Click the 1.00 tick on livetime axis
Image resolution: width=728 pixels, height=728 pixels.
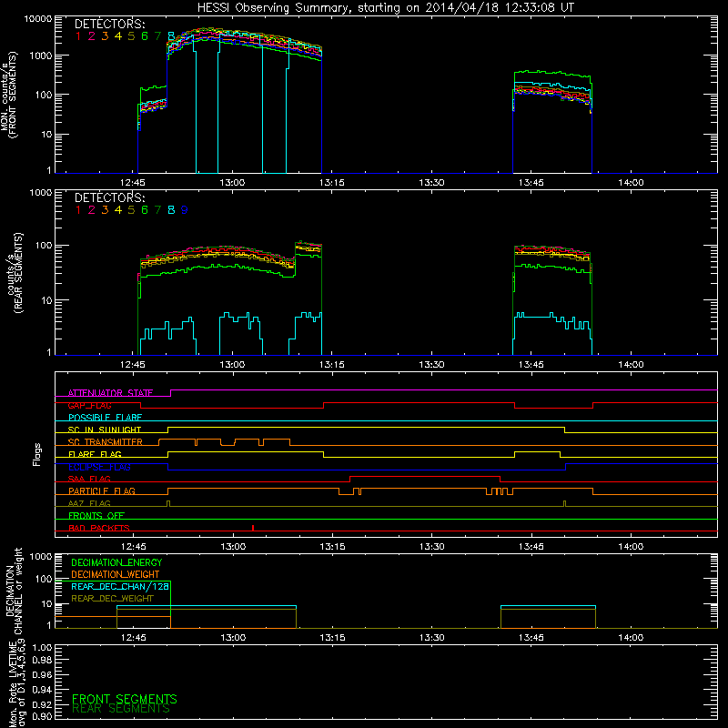click(42, 648)
